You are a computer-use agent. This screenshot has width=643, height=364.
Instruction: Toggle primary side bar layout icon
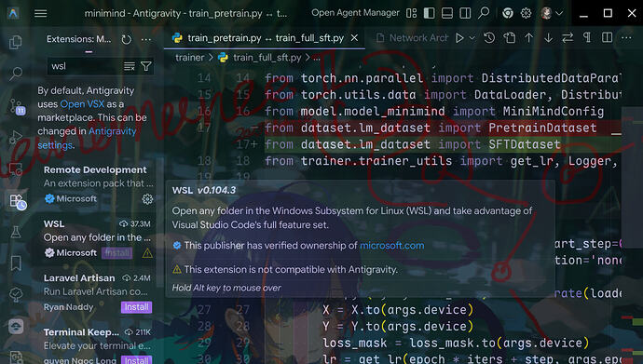coord(429,13)
